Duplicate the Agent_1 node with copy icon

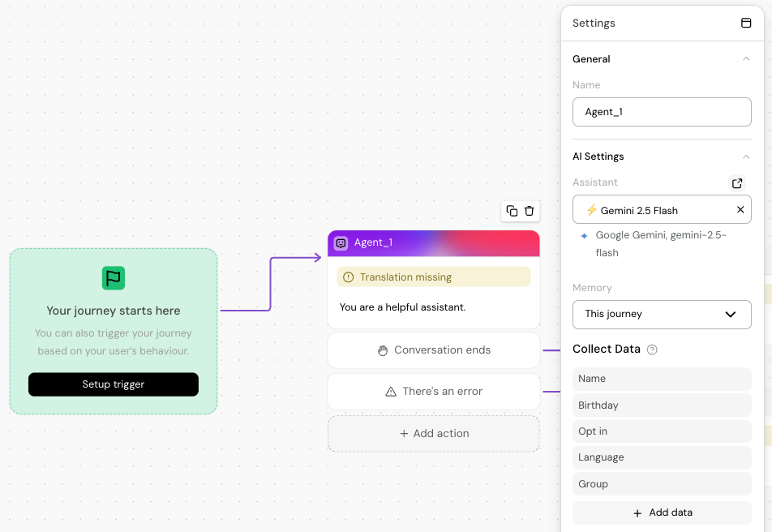[x=512, y=211]
